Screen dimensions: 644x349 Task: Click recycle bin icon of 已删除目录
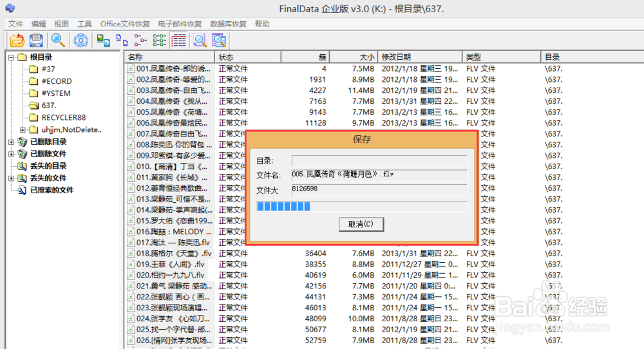pyautogui.click(x=22, y=142)
